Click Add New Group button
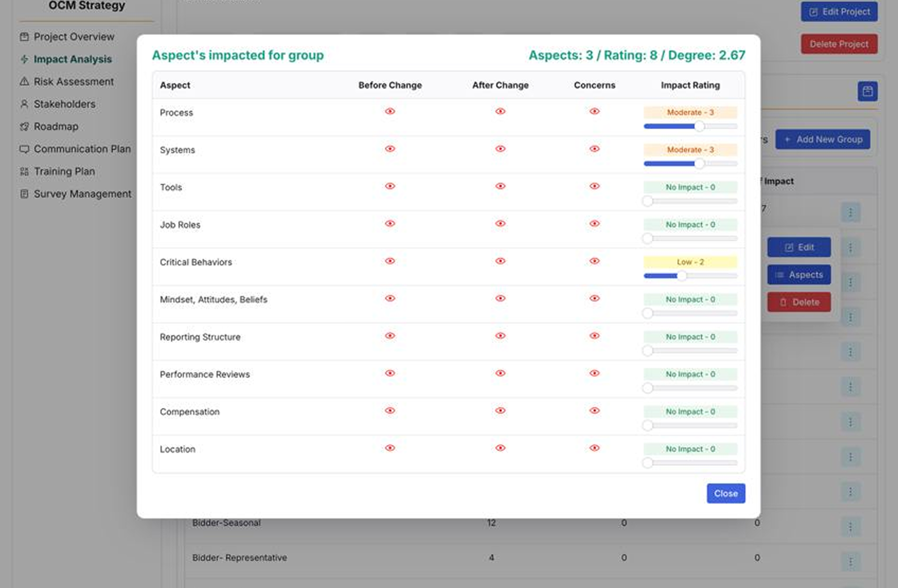This screenshot has width=898, height=588. tap(823, 140)
